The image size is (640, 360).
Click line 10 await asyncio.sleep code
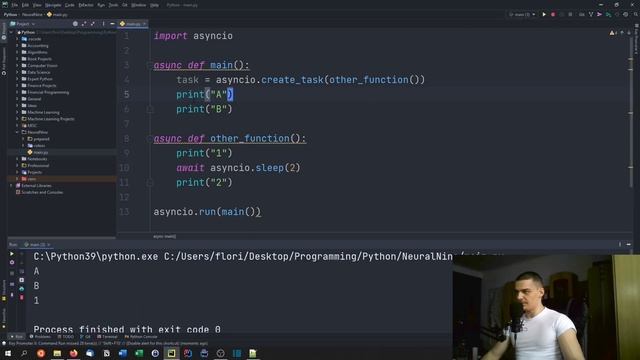point(238,168)
